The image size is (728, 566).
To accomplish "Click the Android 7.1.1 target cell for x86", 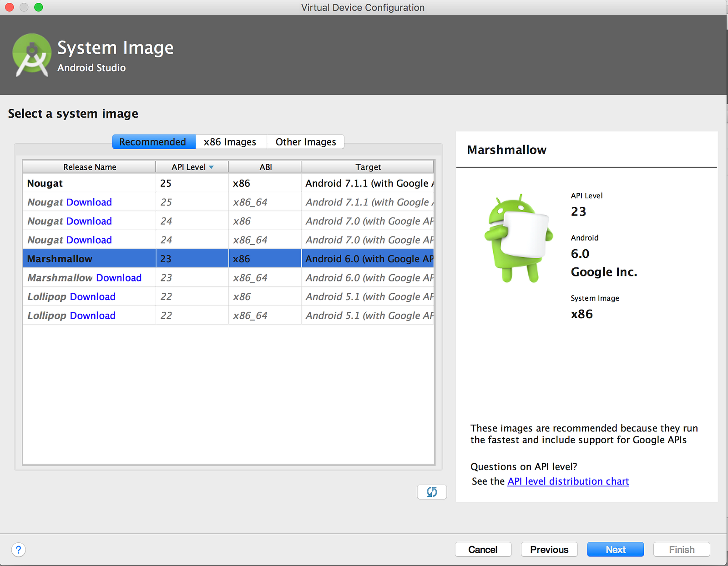I will 368,183.
